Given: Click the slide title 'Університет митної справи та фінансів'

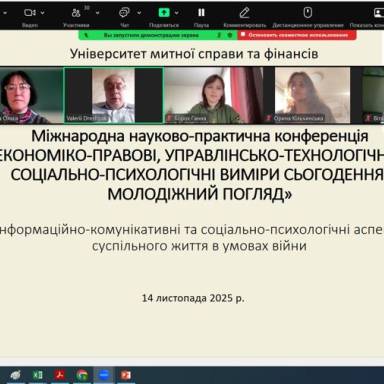Looking at the screenshot, I should [x=194, y=54].
